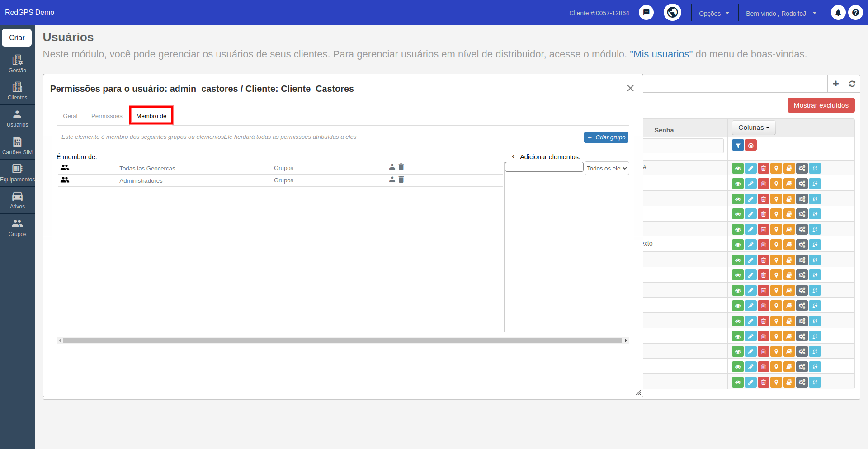Go to Clientes in the sidebar
Viewport: 868px width, 449px height.
(17, 91)
